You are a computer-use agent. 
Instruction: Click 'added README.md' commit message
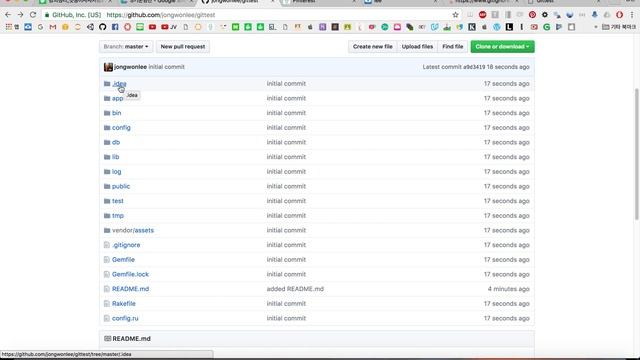pos(295,289)
